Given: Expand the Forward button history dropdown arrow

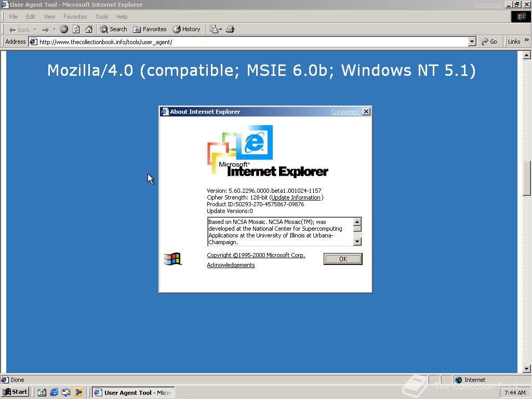Looking at the screenshot, I should [54, 30].
